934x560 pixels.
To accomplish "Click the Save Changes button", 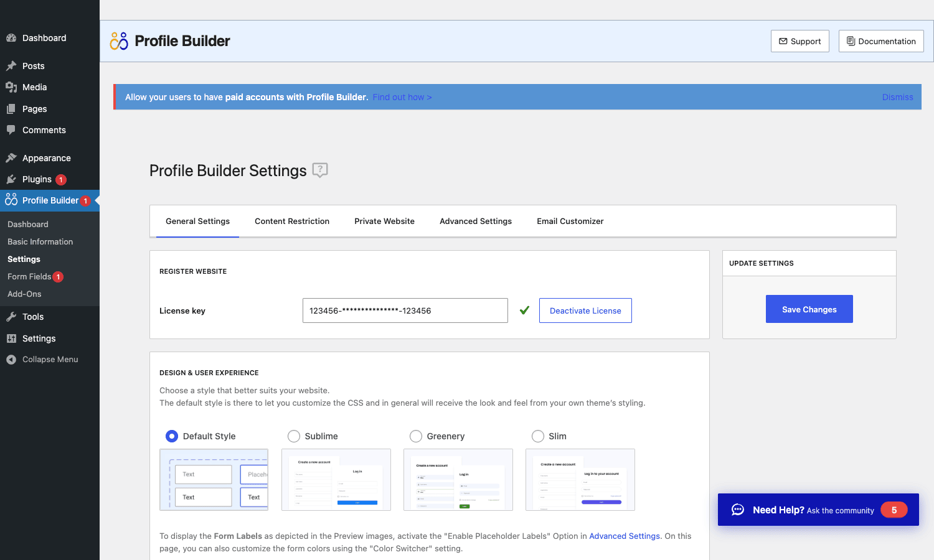I will (x=809, y=309).
